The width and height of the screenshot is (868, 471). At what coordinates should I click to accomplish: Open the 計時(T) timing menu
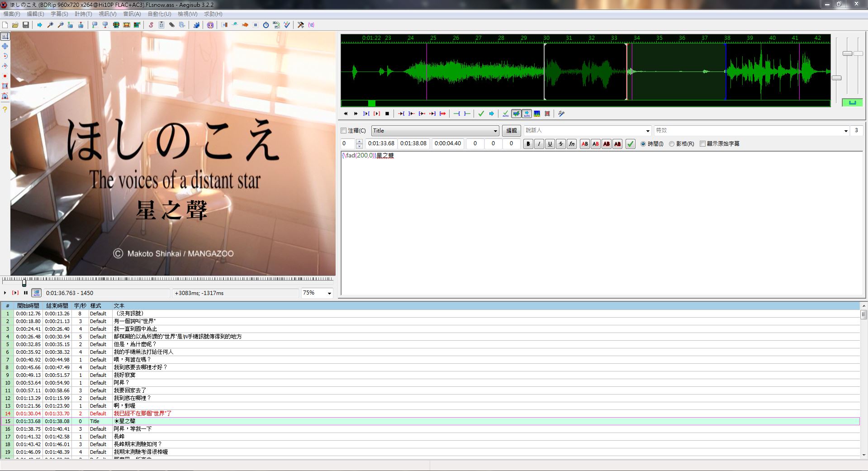84,14
